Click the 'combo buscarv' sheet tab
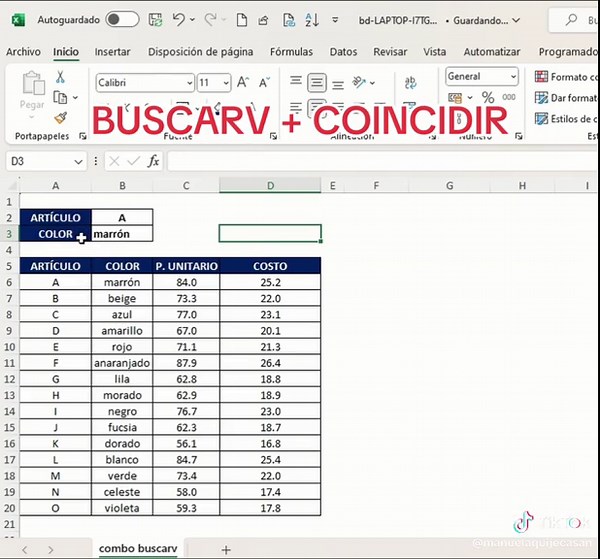 point(138,549)
